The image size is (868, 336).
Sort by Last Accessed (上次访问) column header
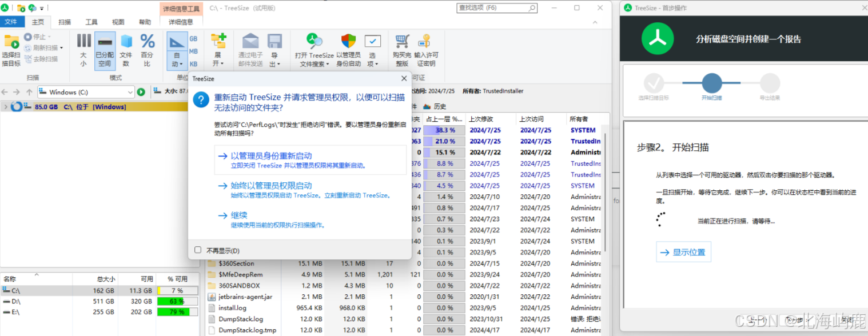pos(541,119)
